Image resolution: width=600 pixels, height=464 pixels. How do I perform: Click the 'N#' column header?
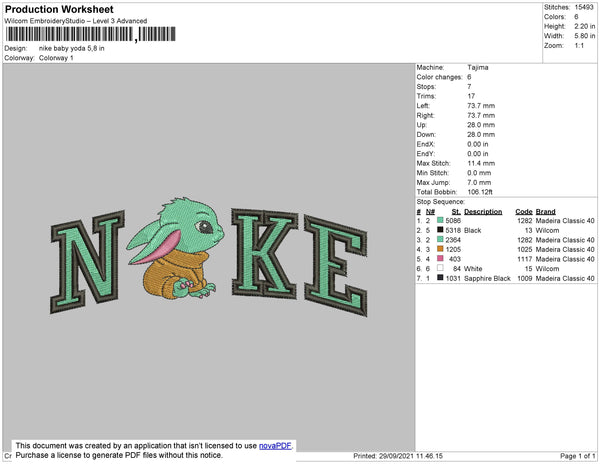[x=430, y=212]
